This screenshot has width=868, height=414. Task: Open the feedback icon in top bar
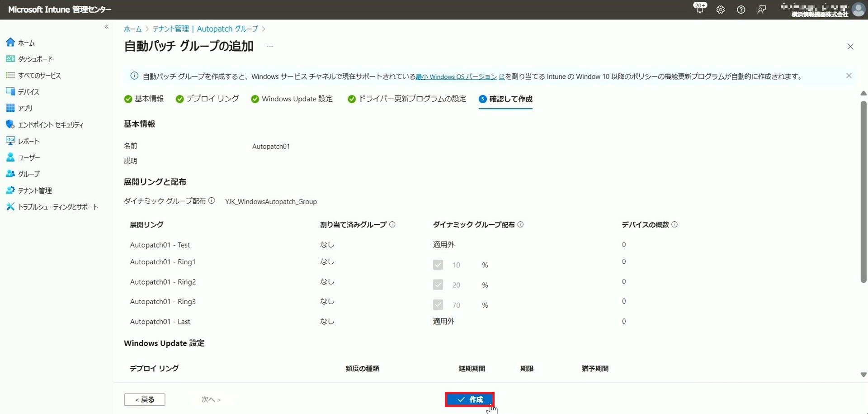coord(762,10)
